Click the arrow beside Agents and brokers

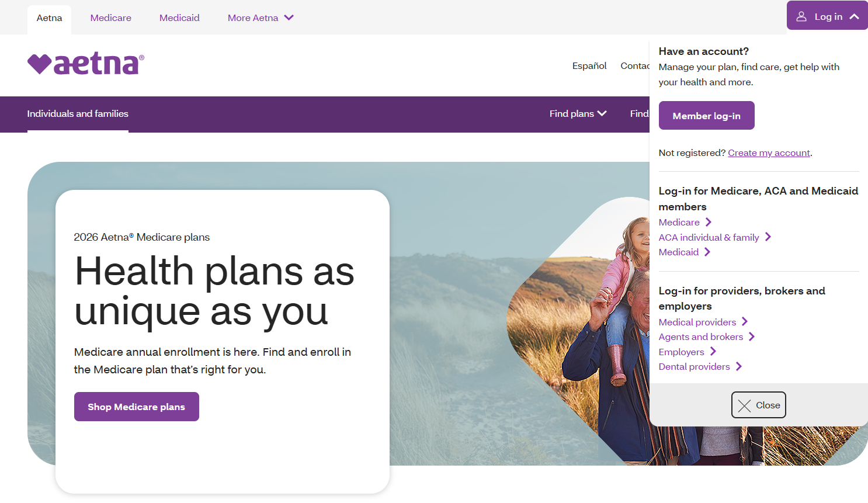click(x=752, y=337)
